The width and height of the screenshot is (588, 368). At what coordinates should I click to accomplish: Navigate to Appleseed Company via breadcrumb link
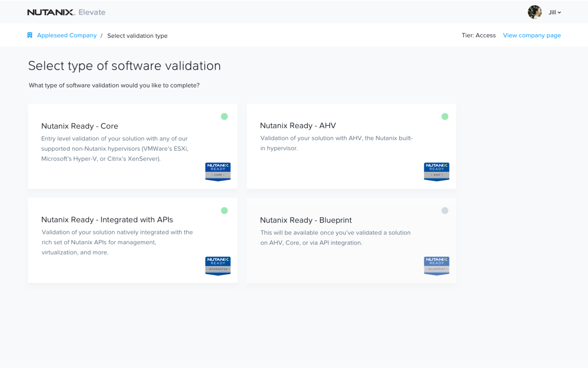pos(67,35)
